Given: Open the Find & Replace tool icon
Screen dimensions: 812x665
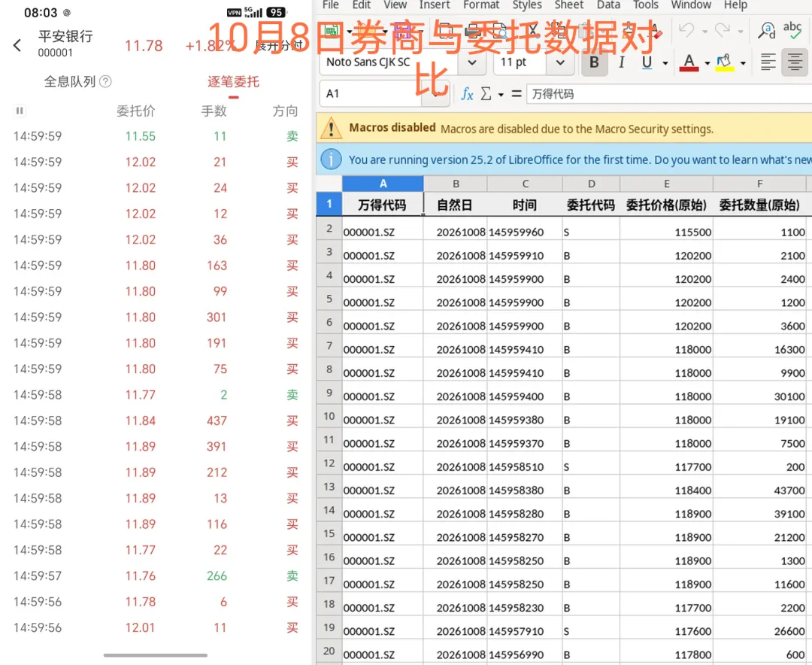Looking at the screenshot, I should click(767, 30).
